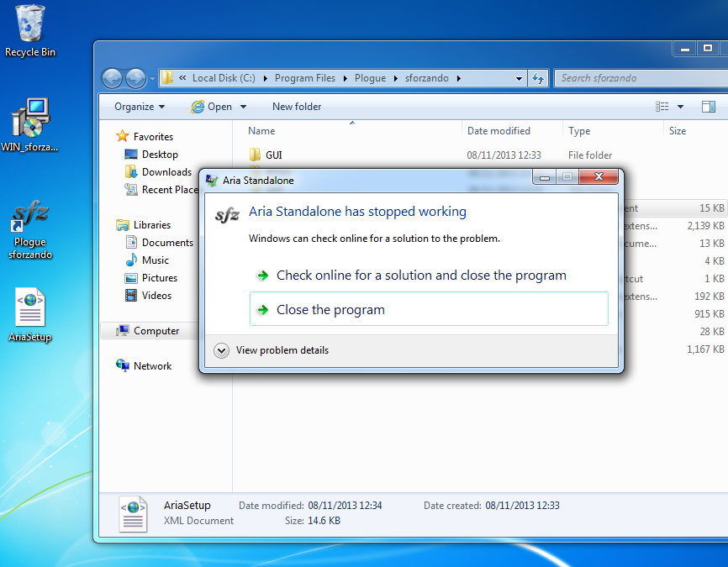Screen dimensions: 728x567
Task: Expand arrow after sforzando in breadcrumb
Action: point(459,78)
